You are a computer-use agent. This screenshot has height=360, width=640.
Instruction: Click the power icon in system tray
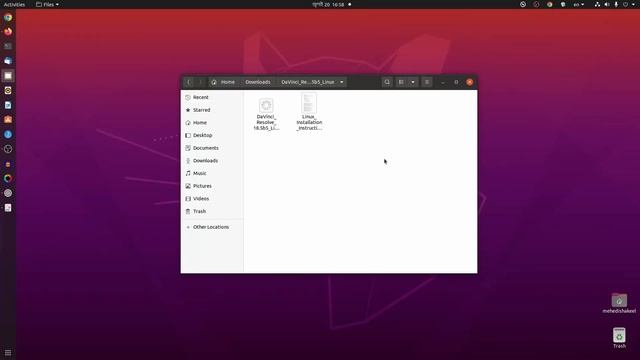625,4
